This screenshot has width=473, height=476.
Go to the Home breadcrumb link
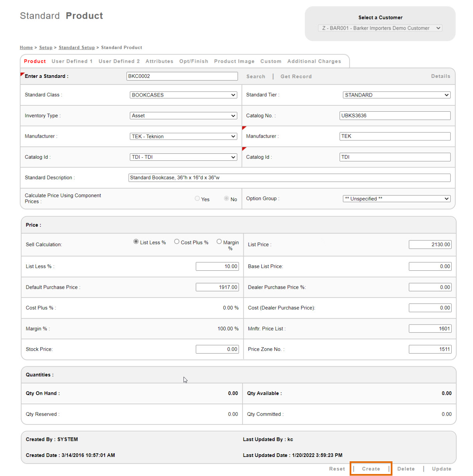[x=26, y=47]
